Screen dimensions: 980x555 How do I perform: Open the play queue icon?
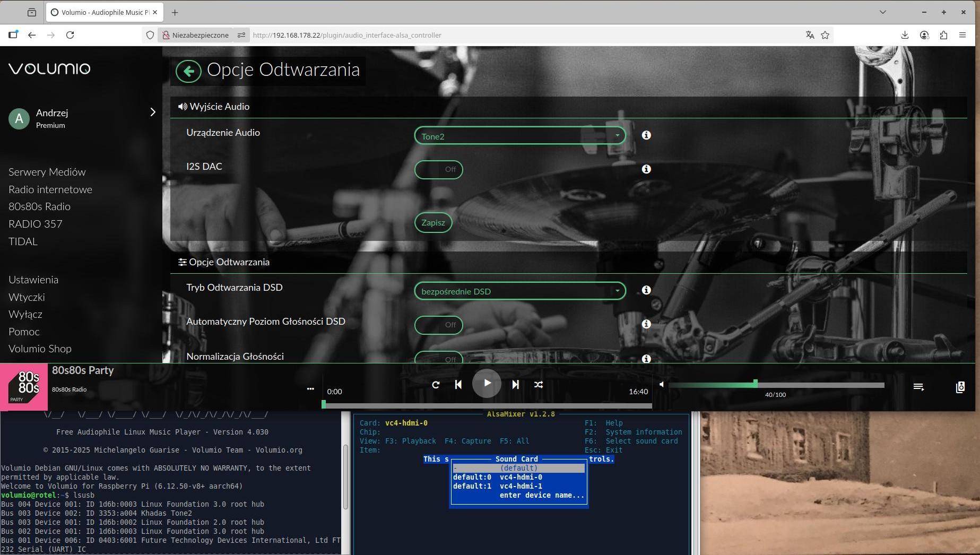click(x=918, y=387)
